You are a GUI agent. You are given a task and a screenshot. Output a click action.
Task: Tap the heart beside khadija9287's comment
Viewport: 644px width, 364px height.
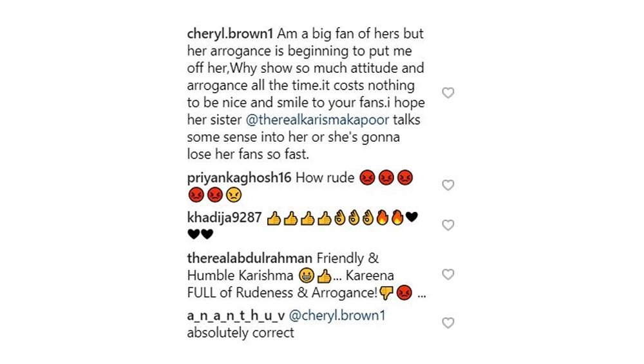click(x=448, y=225)
